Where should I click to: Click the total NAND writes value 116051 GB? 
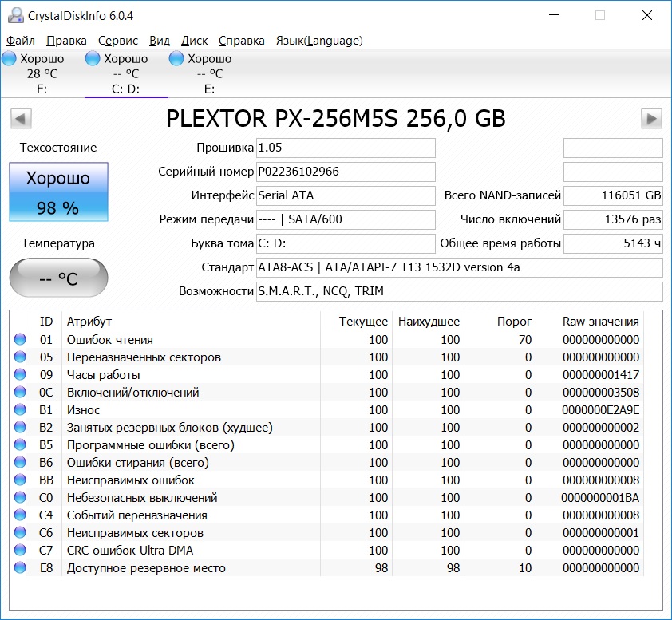click(x=613, y=195)
